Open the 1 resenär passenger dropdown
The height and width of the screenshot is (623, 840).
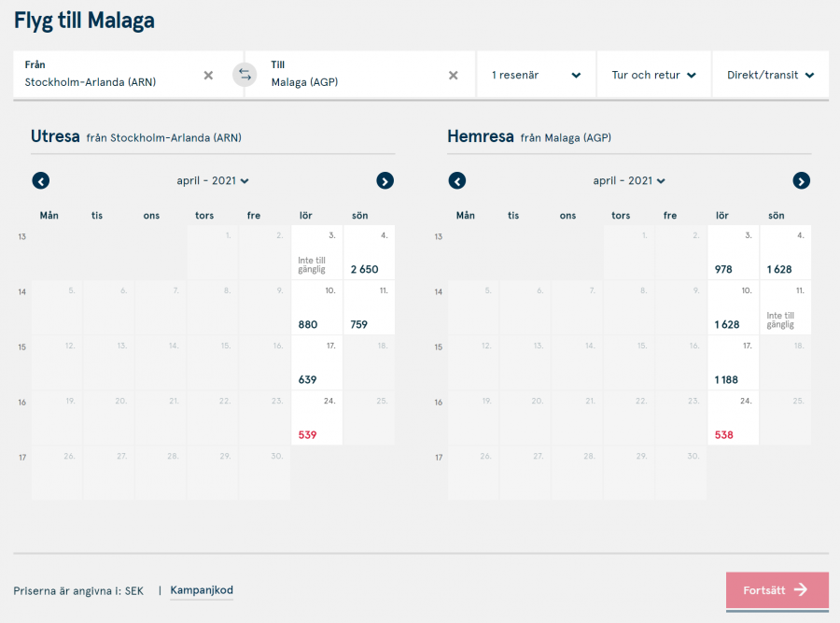(x=536, y=75)
